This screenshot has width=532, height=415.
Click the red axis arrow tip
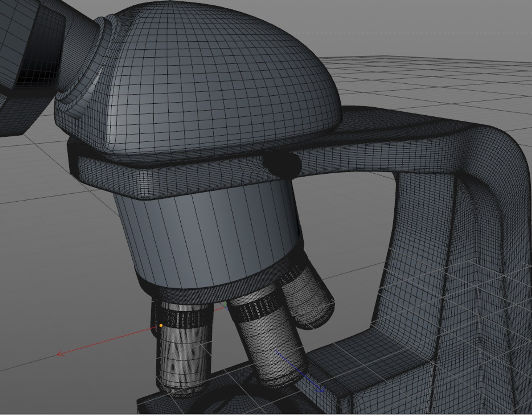pyautogui.click(x=60, y=354)
